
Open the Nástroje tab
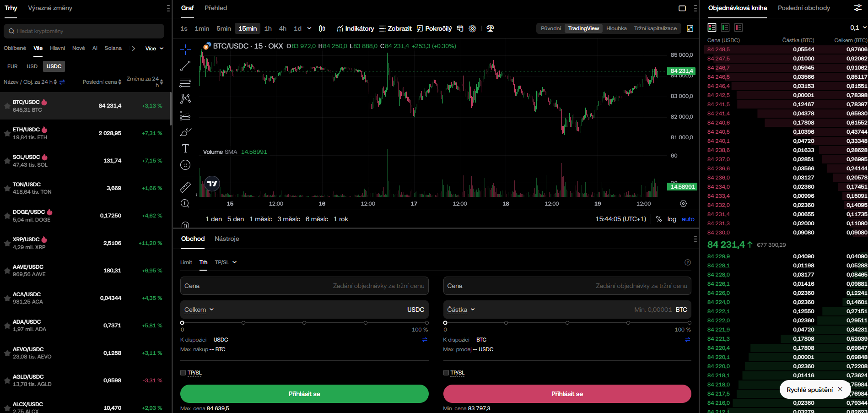pos(226,239)
